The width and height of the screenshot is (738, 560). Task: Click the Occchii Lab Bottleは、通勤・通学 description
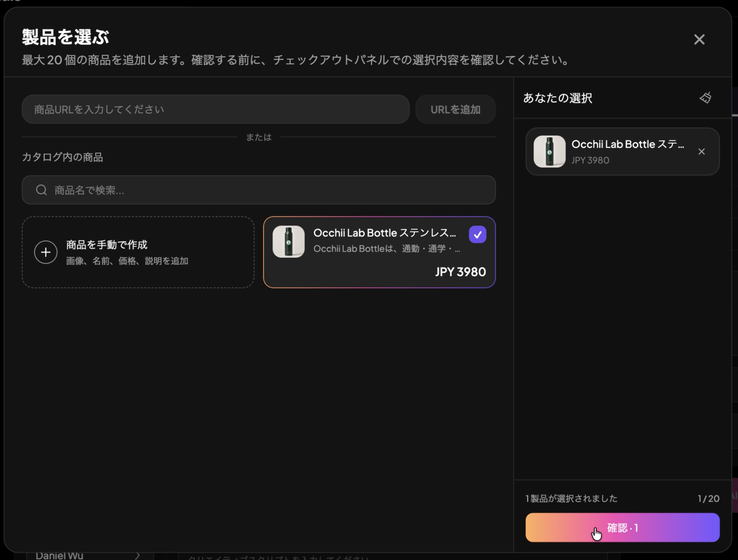click(x=387, y=249)
